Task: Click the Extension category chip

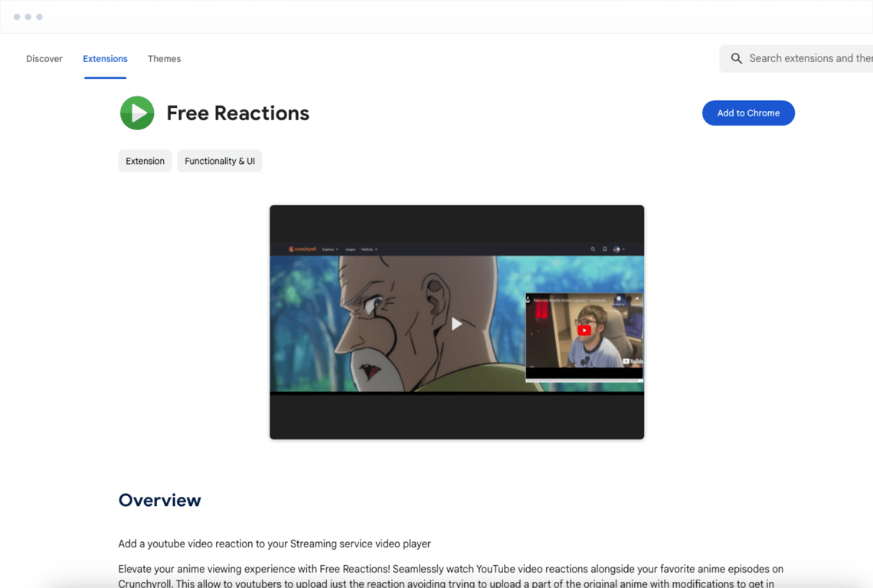Action: pyautogui.click(x=145, y=161)
